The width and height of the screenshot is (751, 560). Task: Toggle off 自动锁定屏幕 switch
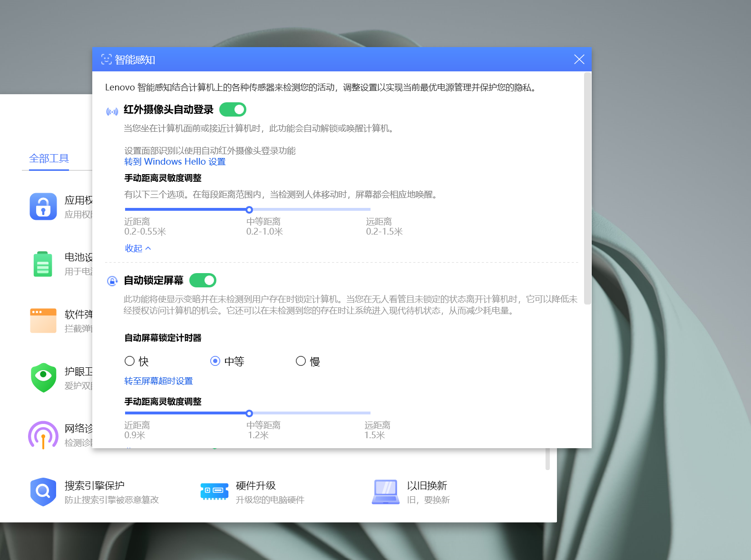203,281
